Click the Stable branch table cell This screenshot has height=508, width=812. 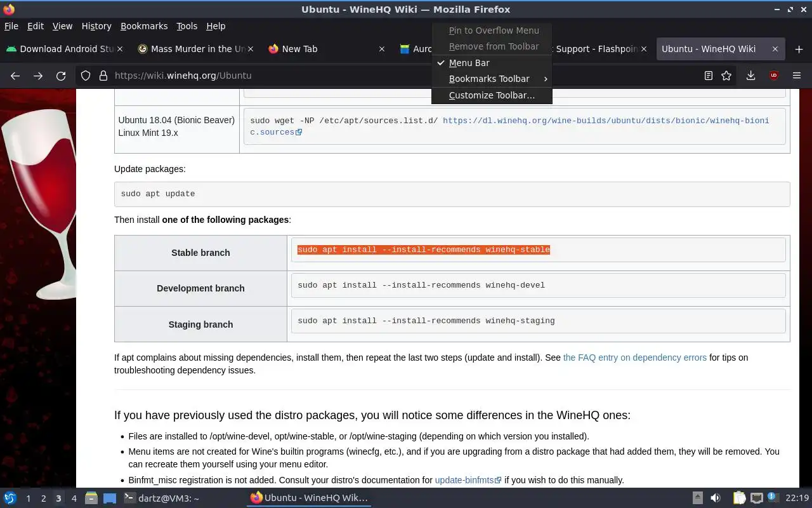[x=200, y=253]
